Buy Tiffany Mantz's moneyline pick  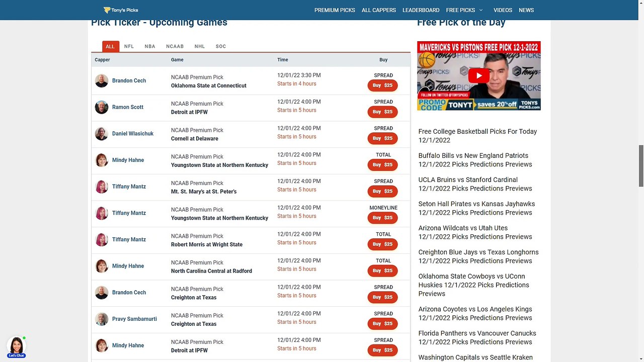(x=382, y=218)
